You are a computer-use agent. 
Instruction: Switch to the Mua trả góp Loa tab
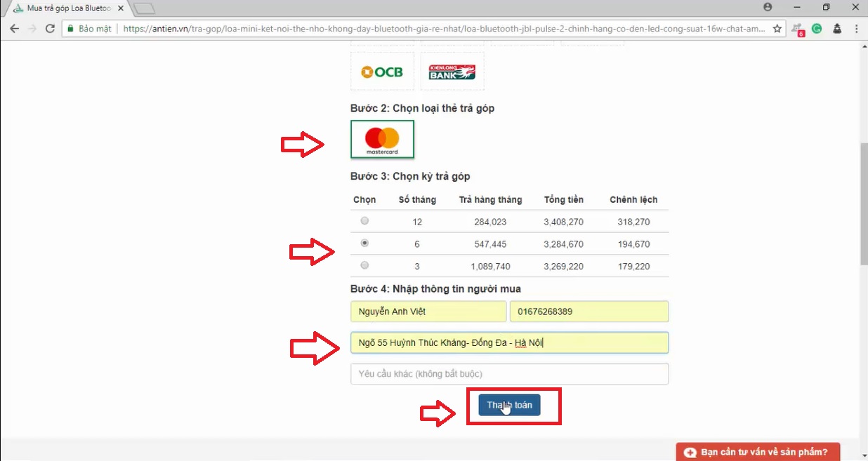[x=67, y=8]
